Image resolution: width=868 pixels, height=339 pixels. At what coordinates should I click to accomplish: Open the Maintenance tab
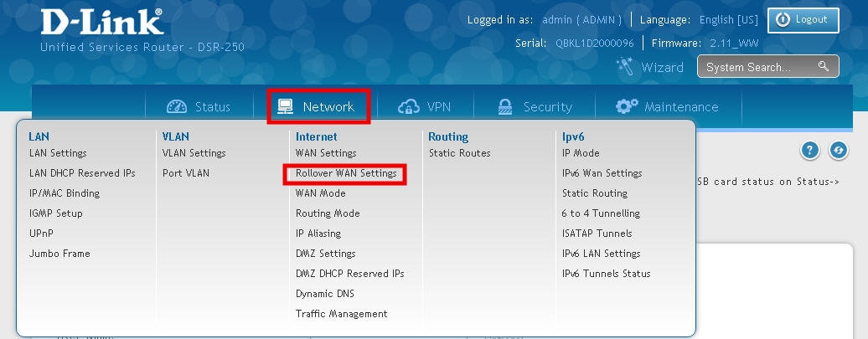point(668,107)
